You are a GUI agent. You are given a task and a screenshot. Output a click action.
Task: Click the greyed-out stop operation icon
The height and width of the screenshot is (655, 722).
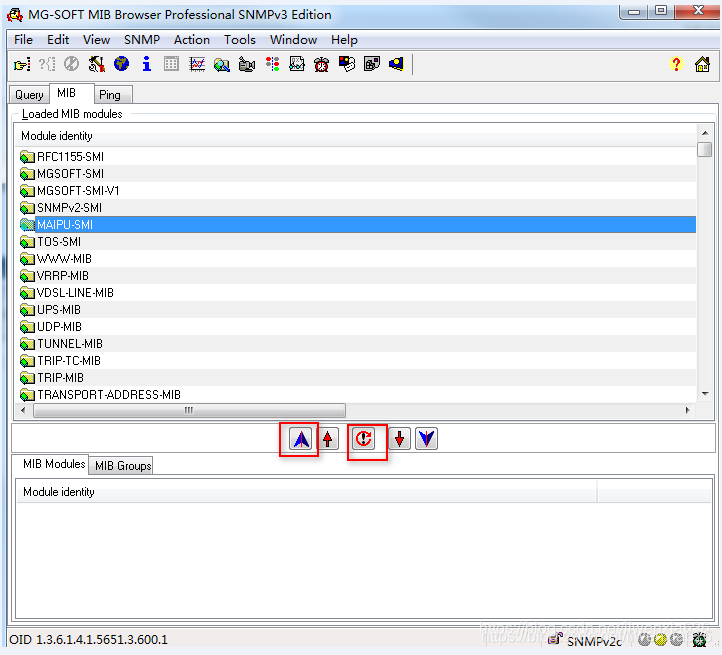tap(71, 64)
